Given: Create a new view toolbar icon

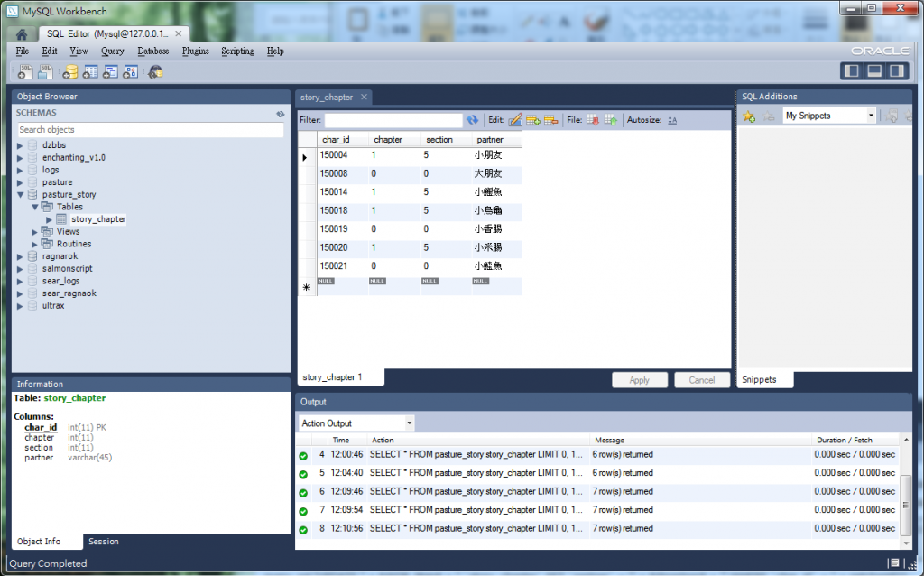Looking at the screenshot, I should click(110, 72).
